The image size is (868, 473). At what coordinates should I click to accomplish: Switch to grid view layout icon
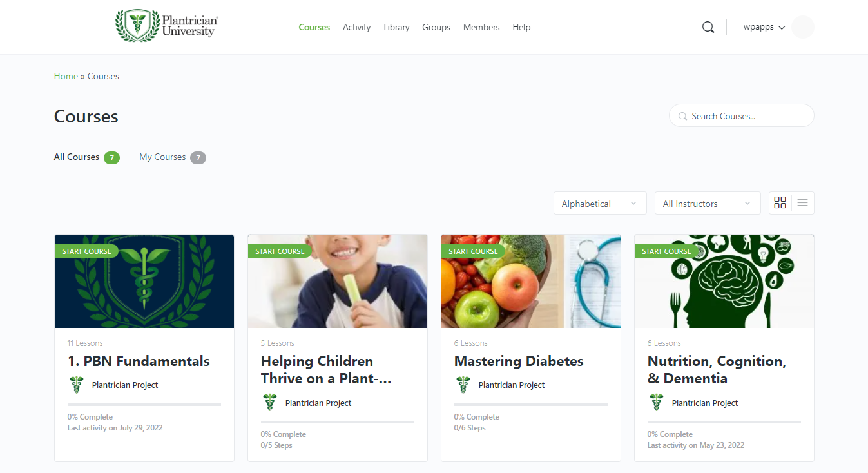(x=780, y=203)
